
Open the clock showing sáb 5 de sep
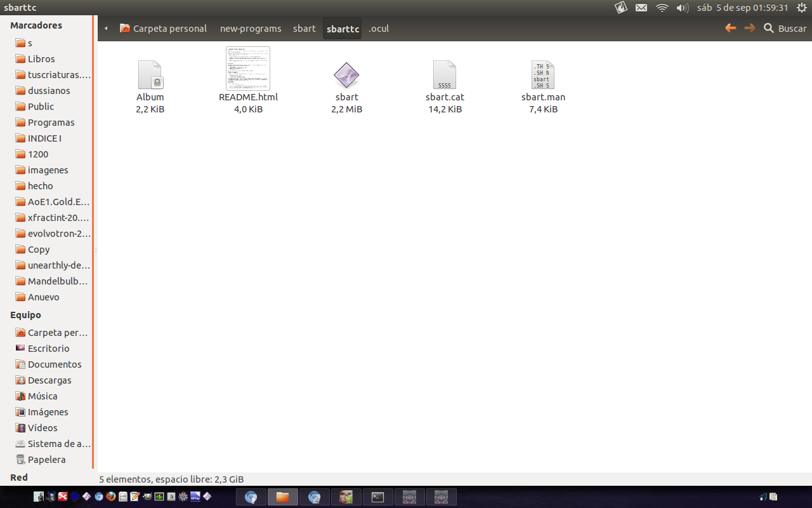742,8
